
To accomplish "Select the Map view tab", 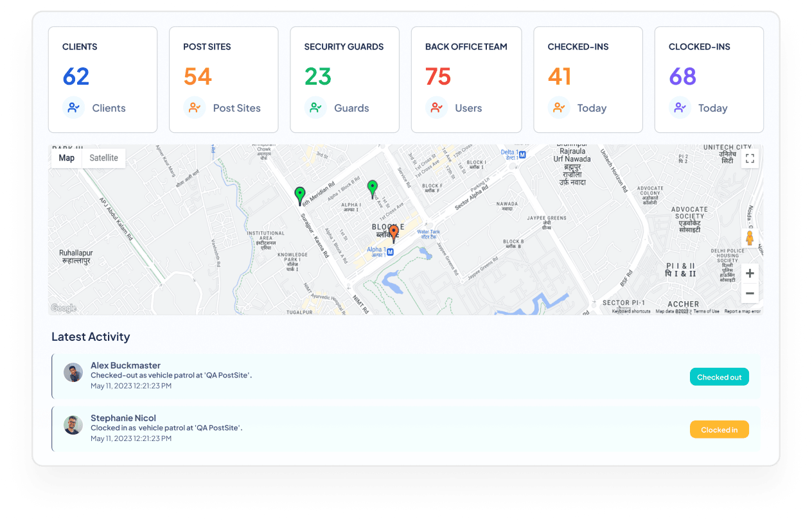I will (67, 158).
